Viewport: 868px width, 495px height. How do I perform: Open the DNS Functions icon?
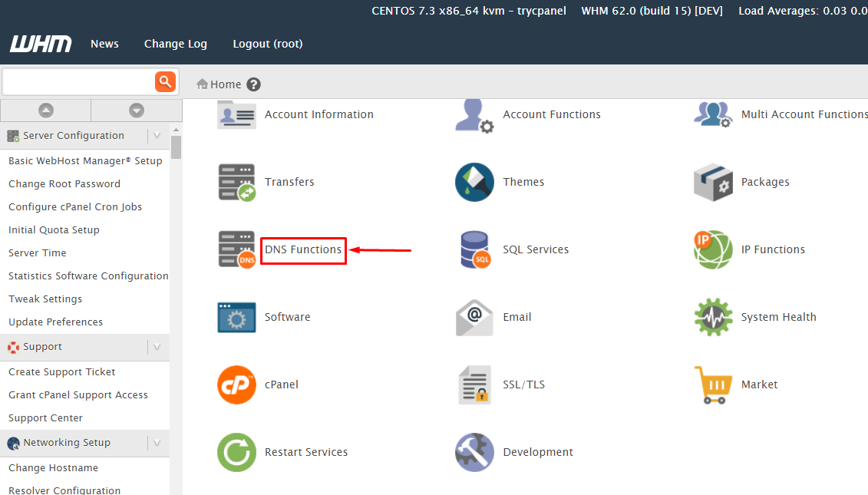[236, 249]
